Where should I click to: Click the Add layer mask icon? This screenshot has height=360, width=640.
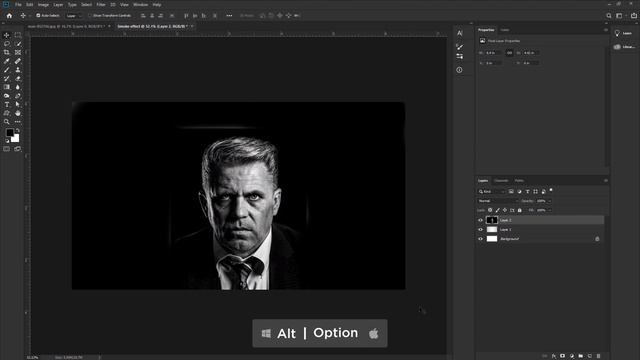tap(562, 356)
